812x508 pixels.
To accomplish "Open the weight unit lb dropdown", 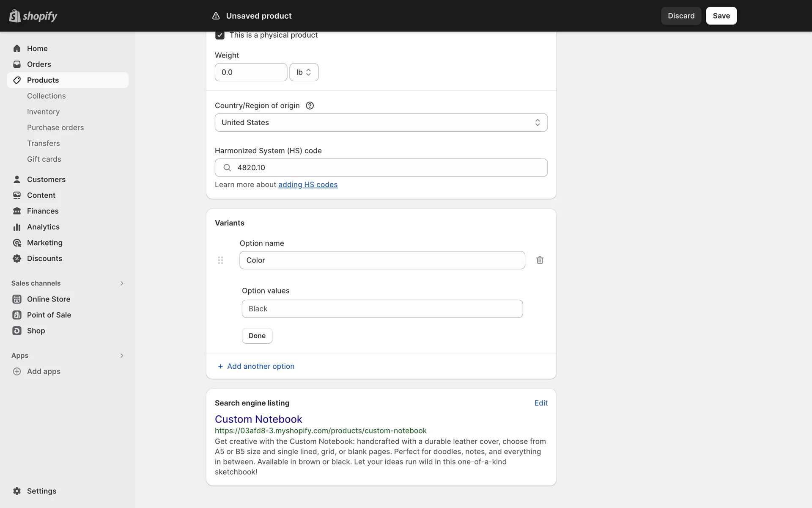I will click(x=304, y=72).
